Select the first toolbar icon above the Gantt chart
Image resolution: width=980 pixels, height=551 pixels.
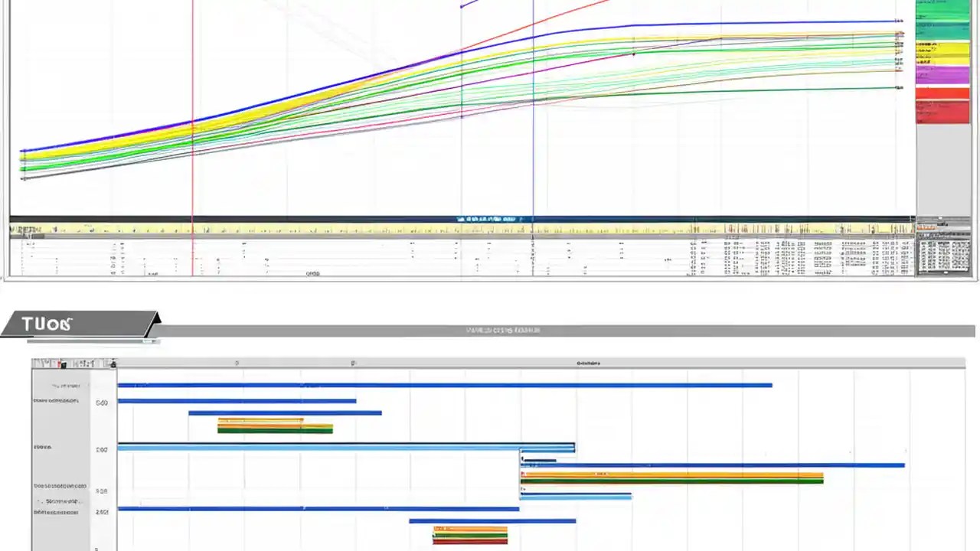click(34, 362)
